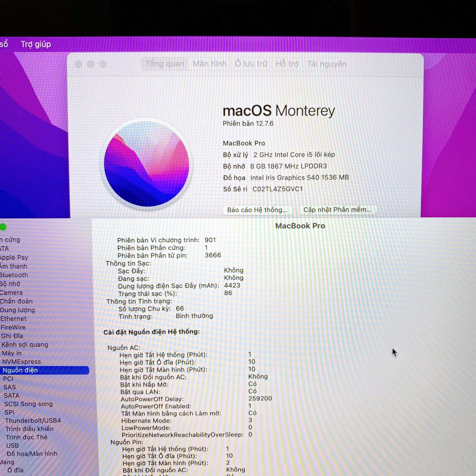Click the 'Intel Iris Graphics 540 1536 MB' text
The height and width of the screenshot is (476, 476).
[x=300, y=177]
